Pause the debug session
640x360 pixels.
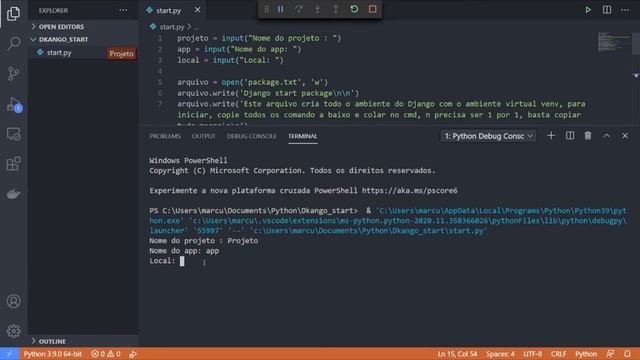coord(280,9)
